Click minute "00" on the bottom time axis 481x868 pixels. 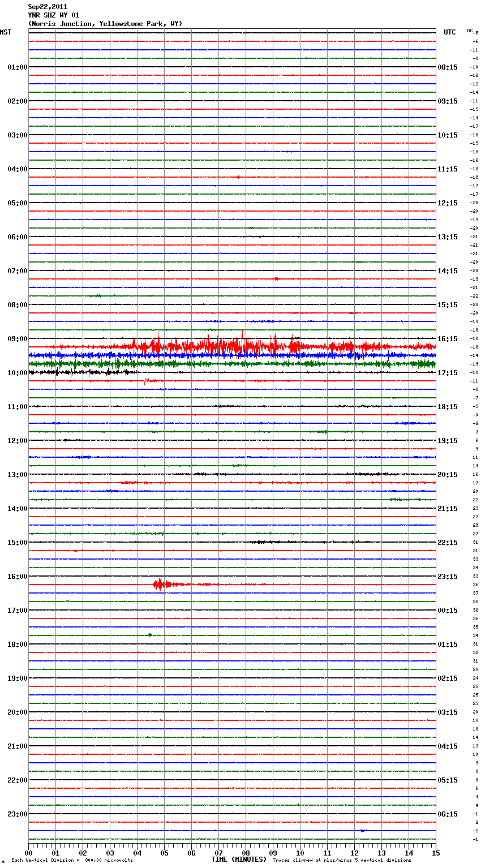pos(28,853)
